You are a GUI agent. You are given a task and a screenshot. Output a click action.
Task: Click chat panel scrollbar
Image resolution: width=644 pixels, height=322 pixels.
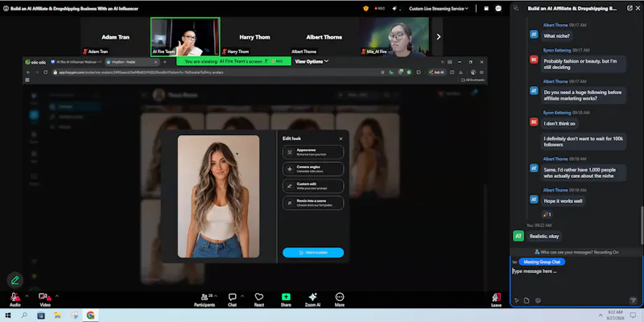(642, 224)
